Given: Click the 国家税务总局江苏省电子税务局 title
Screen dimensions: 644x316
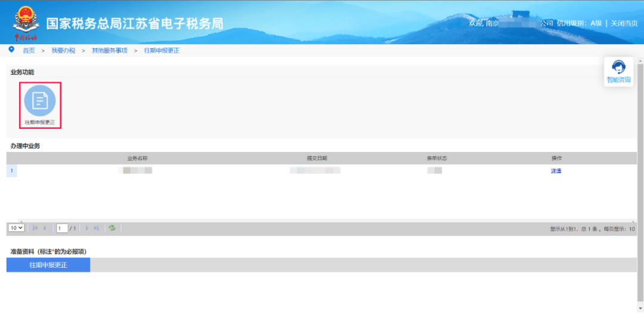Looking at the screenshot, I should [135, 23].
